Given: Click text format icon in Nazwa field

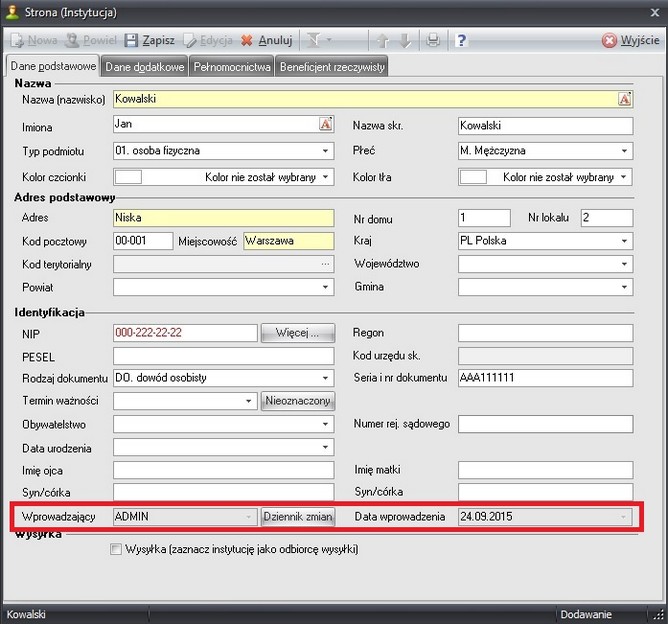Looking at the screenshot, I should pos(625,99).
